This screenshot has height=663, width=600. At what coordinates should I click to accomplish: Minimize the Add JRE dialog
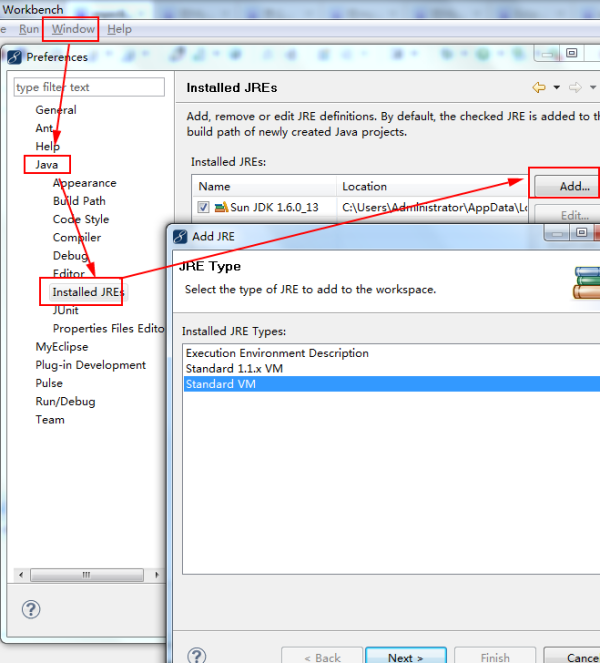[x=557, y=233]
